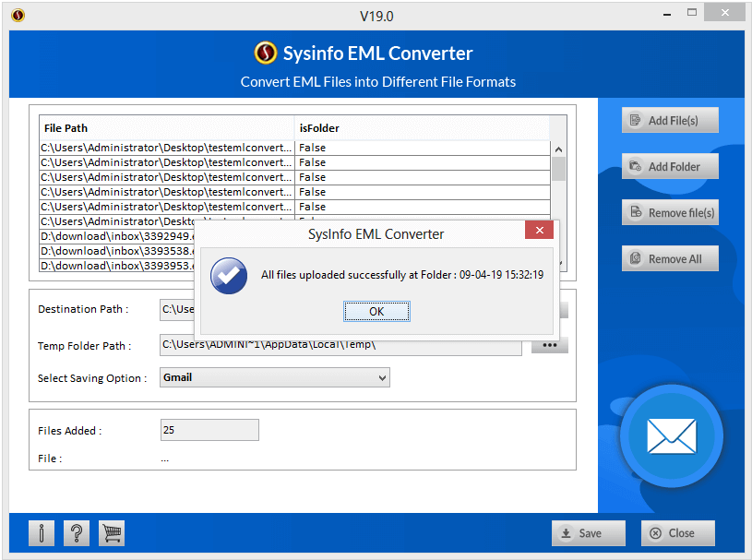Select the first file path row

(166, 148)
